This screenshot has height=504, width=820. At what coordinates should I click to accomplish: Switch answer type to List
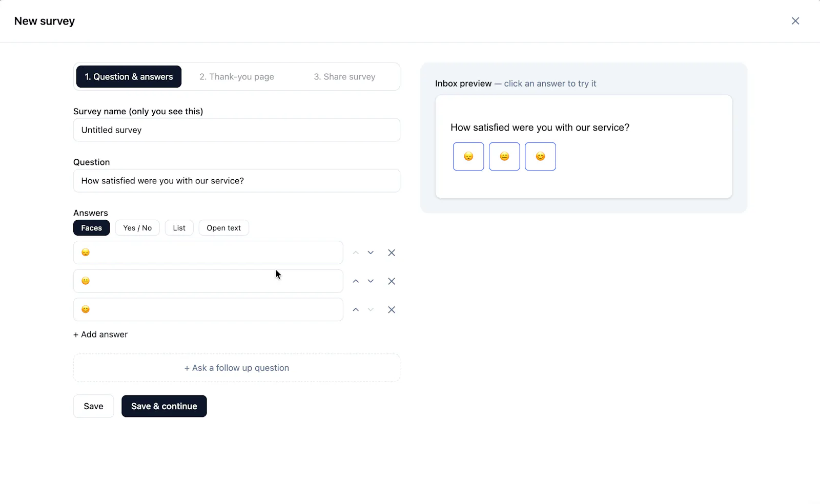[179, 228]
